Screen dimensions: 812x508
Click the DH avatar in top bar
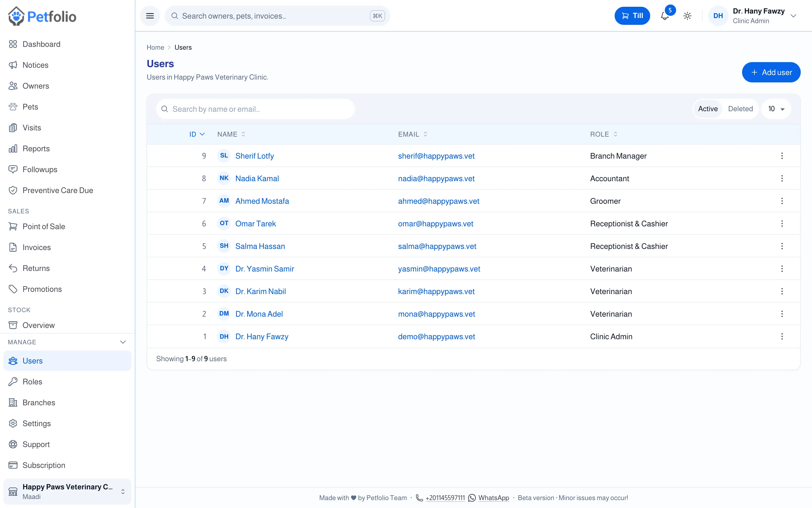(718, 16)
